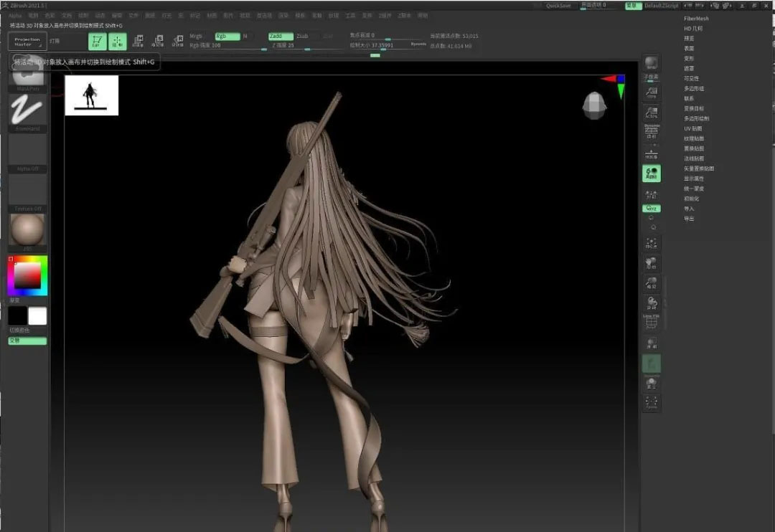
Task: Toggle the Rgb paint mode button
Action: (227, 36)
